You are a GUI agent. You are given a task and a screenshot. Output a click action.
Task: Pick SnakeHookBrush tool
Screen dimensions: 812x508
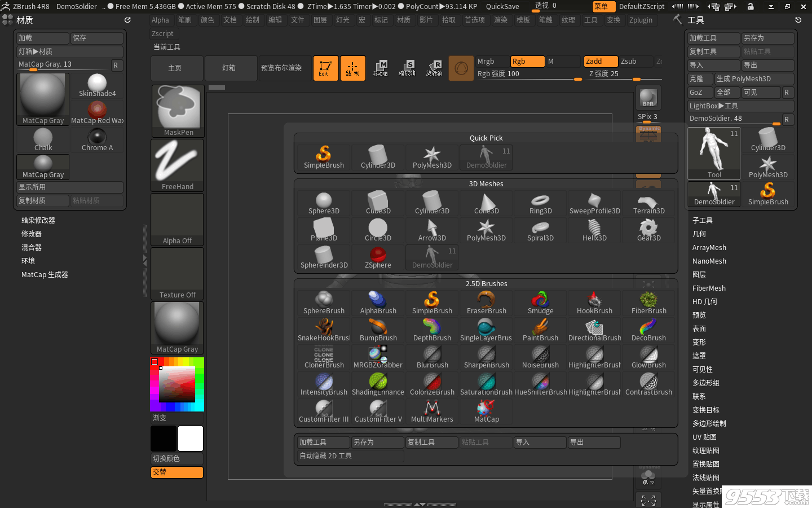(x=324, y=330)
